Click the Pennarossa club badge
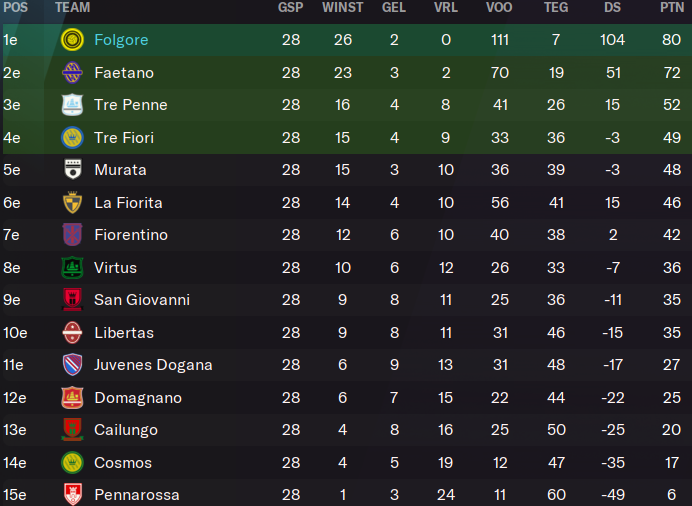The width and height of the screenshot is (692, 506). pyautogui.click(x=72, y=495)
